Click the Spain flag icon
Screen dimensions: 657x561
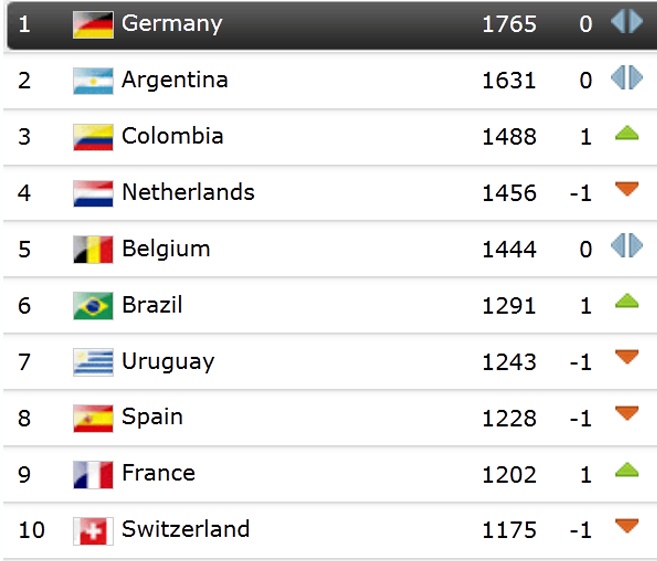pos(93,418)
